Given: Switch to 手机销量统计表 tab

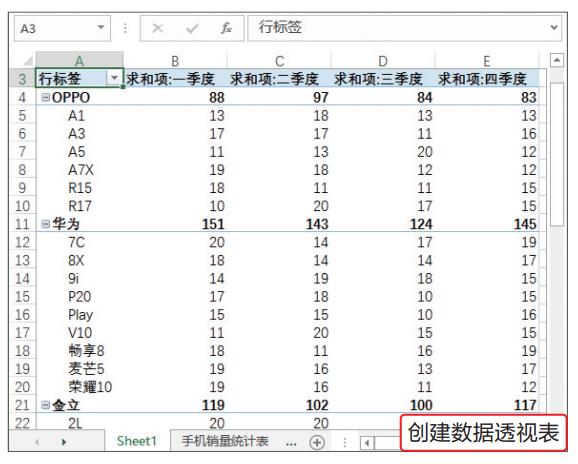Looking at the screenshot, I should (225, 441).
